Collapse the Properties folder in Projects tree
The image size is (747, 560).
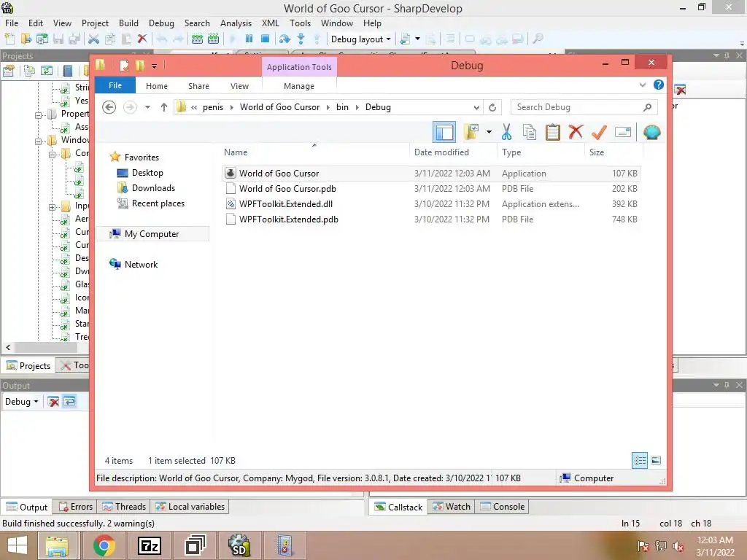tap(38, 114)
